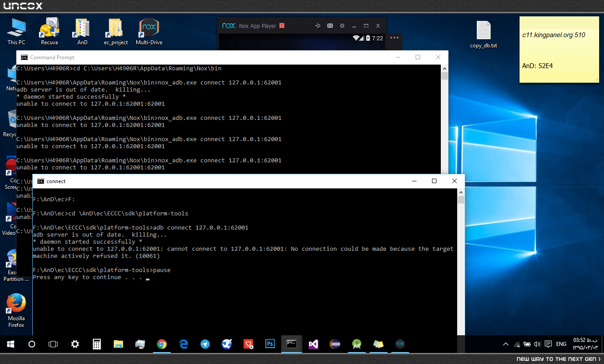Open Task View on the taskbar
This screenshot has width=604, height=364.
point(53,344)
